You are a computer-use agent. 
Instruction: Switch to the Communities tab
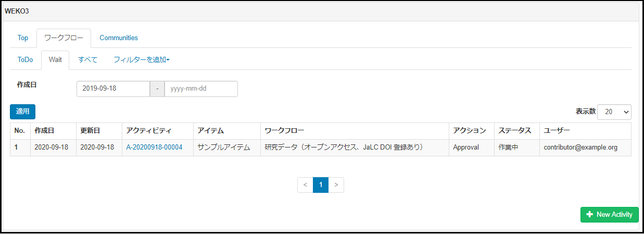click(x=119, y=38)
